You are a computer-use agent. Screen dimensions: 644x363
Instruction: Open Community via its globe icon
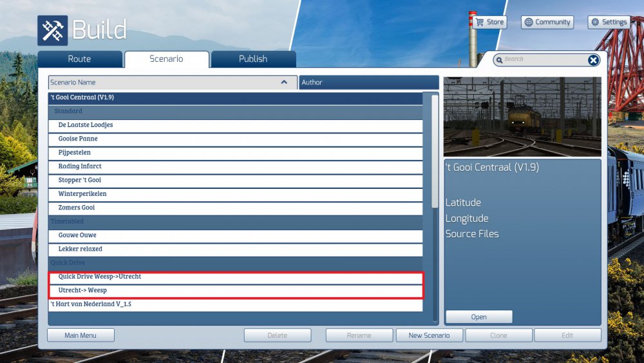[x=529, y=22]
